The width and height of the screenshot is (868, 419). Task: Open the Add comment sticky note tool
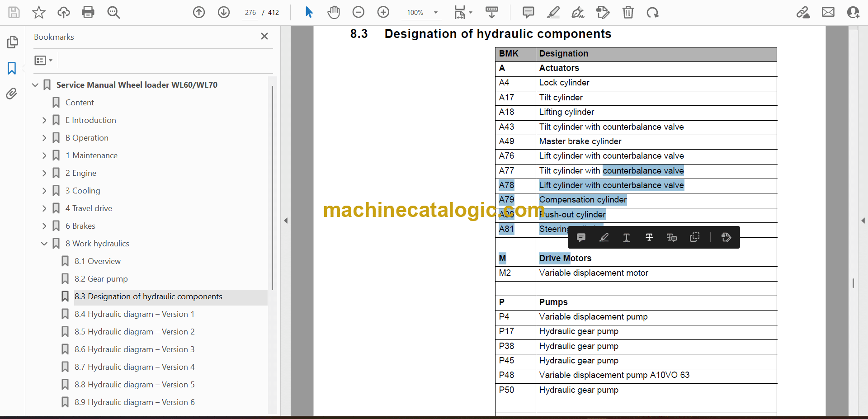pyautogui.click(x=528, y=12)
